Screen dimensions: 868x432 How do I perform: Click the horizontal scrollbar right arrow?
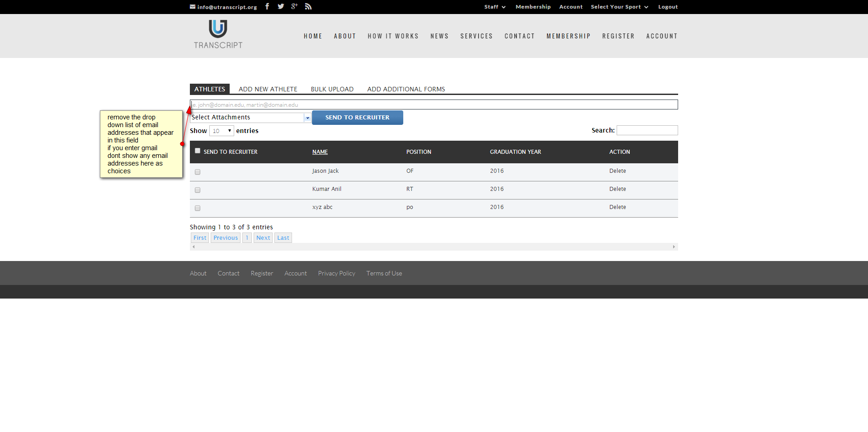tap(674, 247)
